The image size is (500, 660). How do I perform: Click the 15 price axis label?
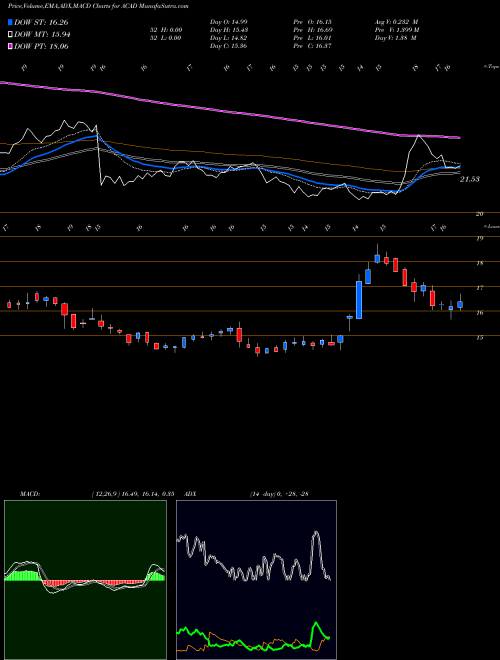coord(479,338)
